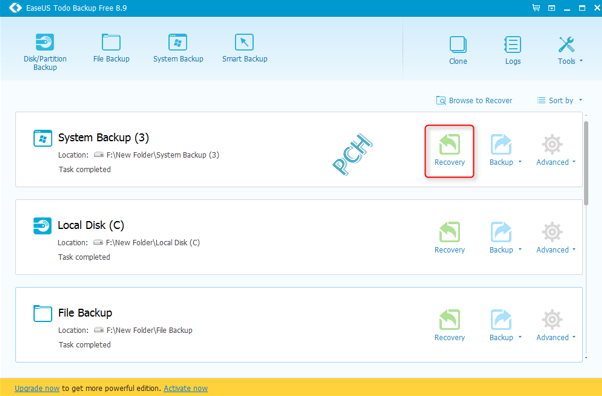Click the Sort by list icon
The image size is (602, 396).
[541, 100]
